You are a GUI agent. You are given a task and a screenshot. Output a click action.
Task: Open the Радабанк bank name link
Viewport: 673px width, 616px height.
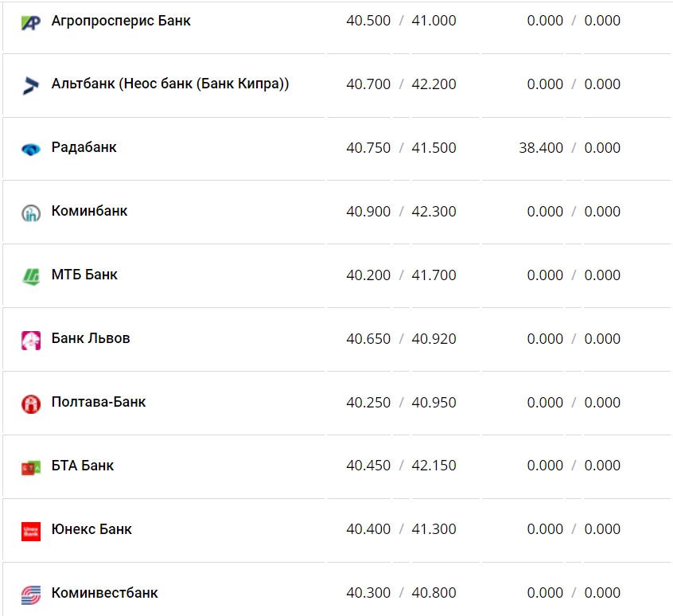point(84,147)
